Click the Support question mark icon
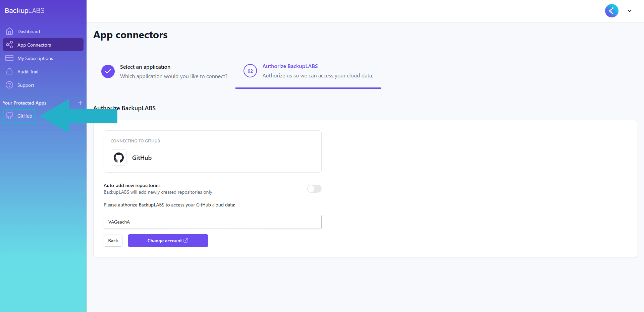 tap(9, 85)
